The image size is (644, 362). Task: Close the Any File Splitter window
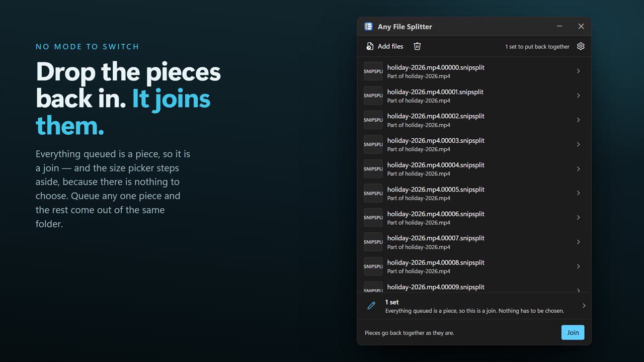click(581, 26)
